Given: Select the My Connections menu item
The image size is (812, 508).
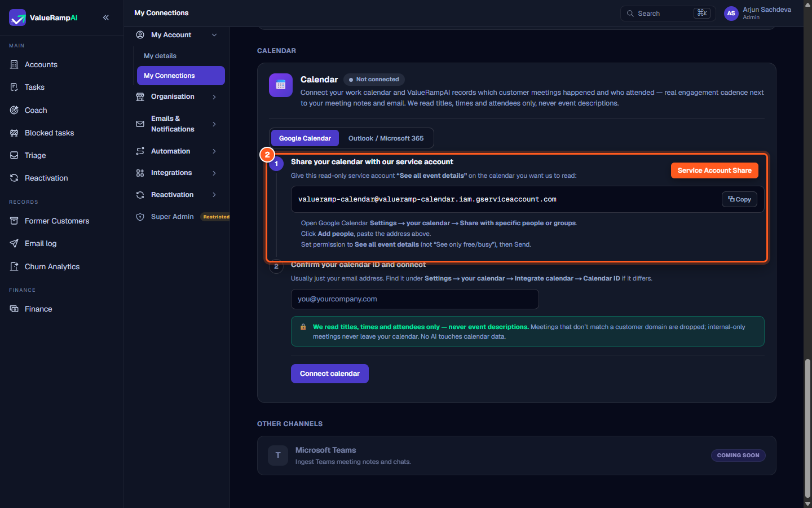Looking at the screenshot, I should (181, 76).
